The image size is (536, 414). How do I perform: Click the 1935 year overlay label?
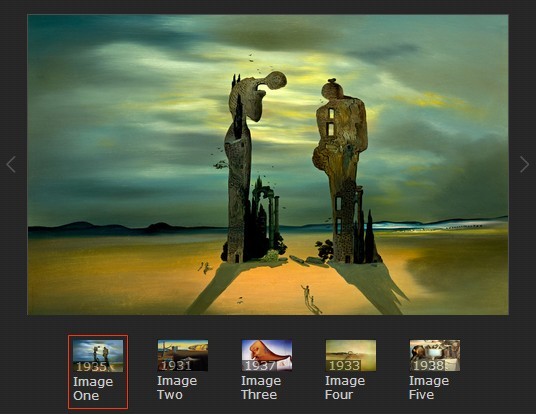coord(92,366)
